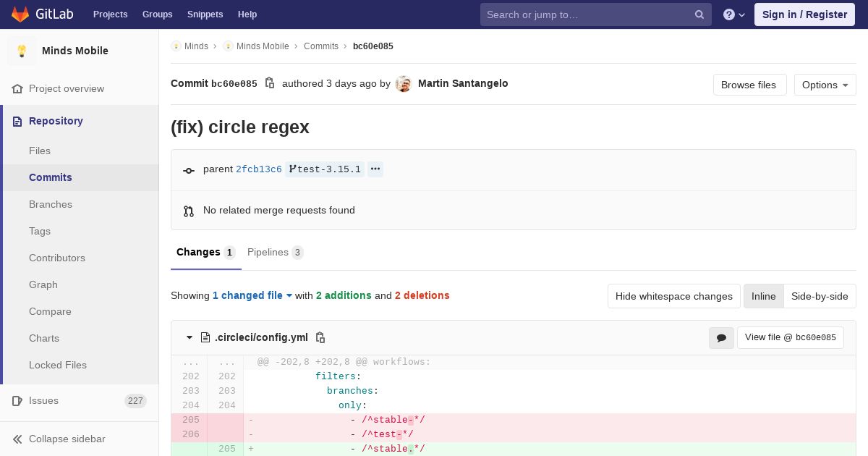Click the Minds Mobile project lightbulb avatar

(x=22, y=51)
